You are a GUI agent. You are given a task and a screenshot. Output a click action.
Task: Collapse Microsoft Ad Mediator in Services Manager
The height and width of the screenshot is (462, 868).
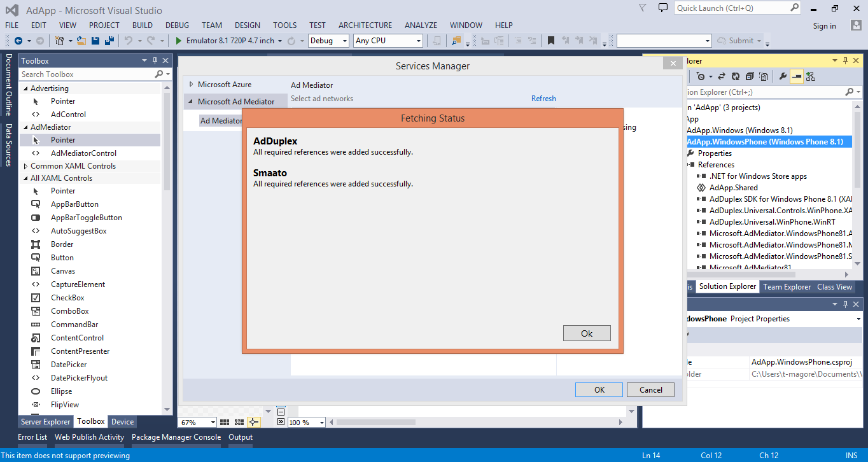[x=191, y=102]
